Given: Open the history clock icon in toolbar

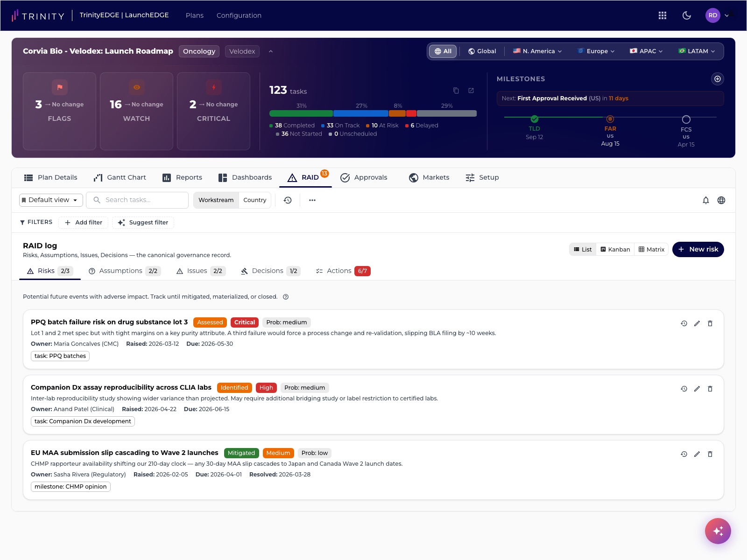Looking at the screenshot, I should pos(288,200).
